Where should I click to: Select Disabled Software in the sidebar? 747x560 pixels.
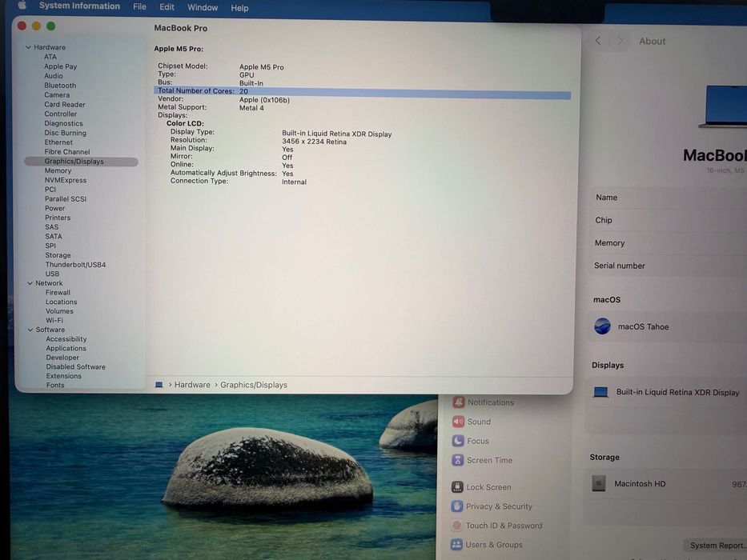click(x=76, y=366)
